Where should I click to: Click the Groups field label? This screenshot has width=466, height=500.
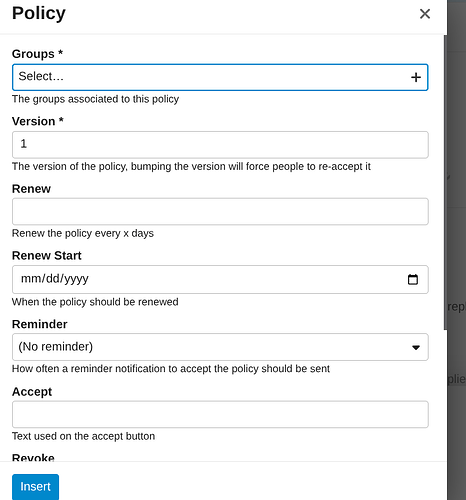coord(37,54)
